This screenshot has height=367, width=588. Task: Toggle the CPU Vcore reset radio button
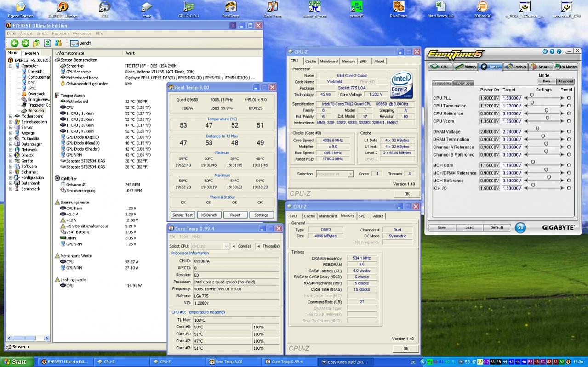coord(569,121)
